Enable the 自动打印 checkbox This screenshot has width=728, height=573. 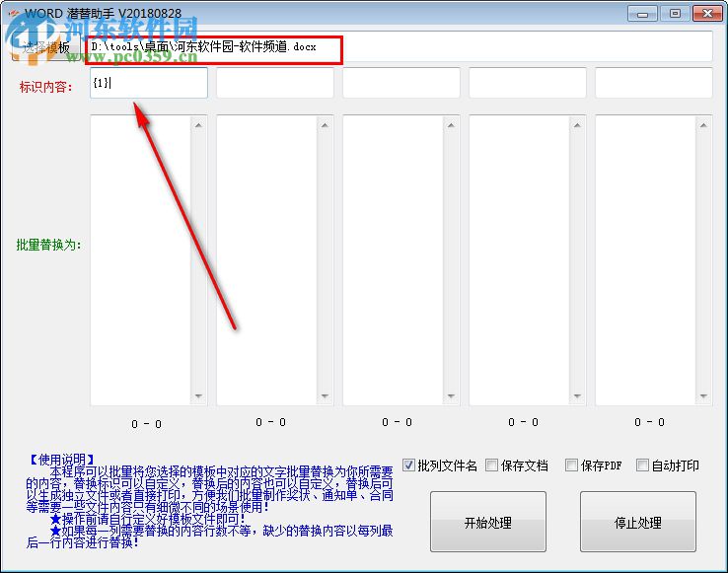pos(642,465)
